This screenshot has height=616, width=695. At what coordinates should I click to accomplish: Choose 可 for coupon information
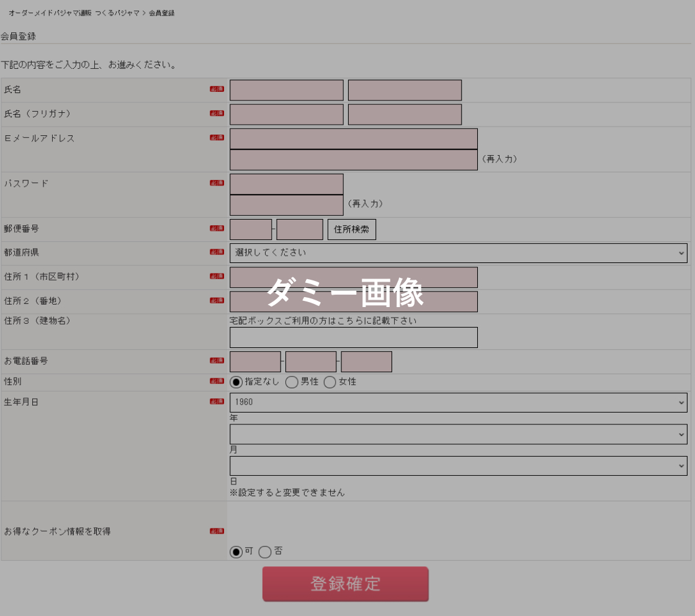tap(236, 551)
